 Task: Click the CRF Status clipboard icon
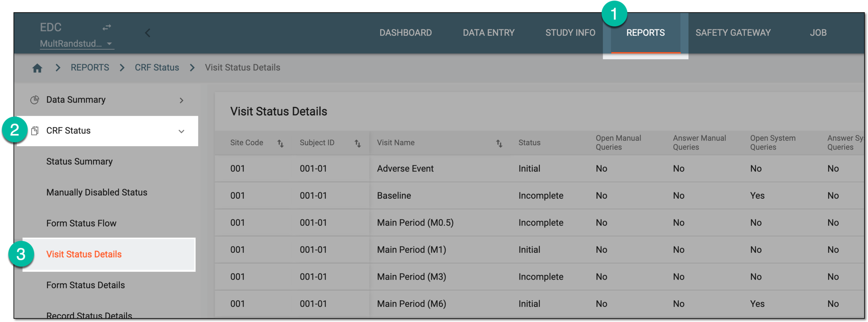[35, 131]
